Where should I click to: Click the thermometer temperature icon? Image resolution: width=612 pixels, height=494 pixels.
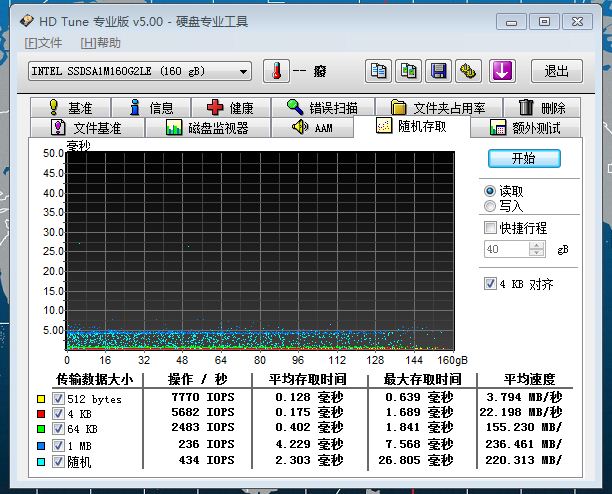coord(276,71)
